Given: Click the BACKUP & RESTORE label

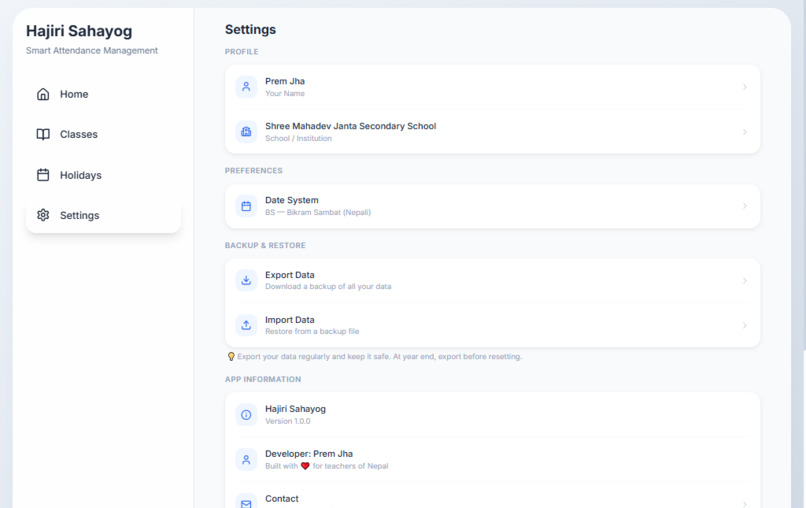Looking at the screenshot, I should tap(265, 245).
